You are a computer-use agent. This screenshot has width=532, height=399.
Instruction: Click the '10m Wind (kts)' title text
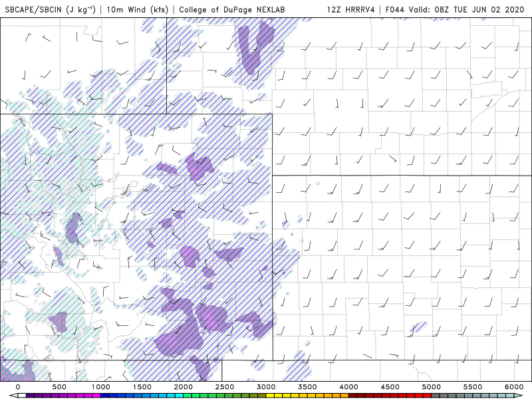(x=138, y=9)
